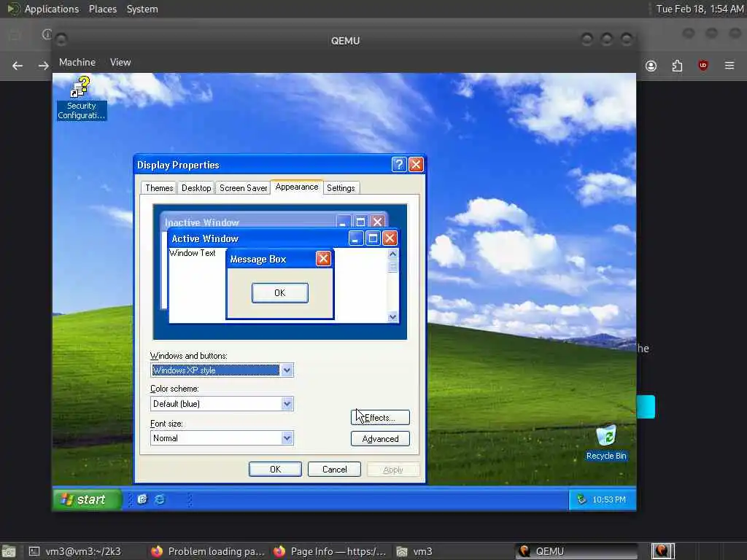This screenshot has width=747, height=560.
Task: Click the Active Window preview maximize icon
Action: (373, 238)
